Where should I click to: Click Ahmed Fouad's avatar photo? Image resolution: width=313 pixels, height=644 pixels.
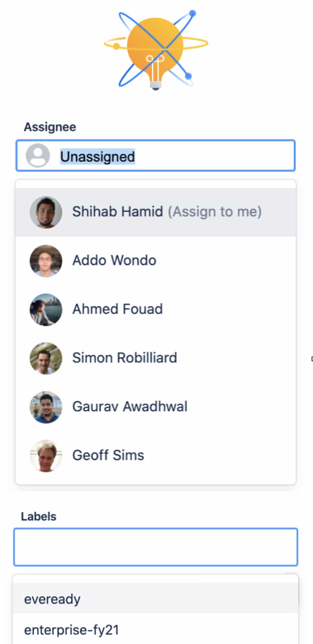point(46,309)
